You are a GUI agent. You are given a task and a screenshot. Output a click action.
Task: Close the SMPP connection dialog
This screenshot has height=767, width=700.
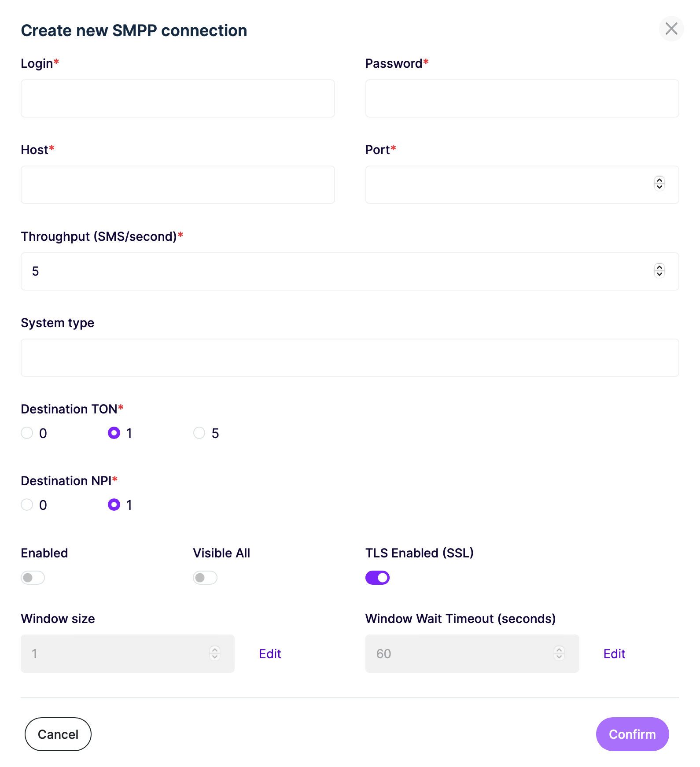tap(671, 29)
